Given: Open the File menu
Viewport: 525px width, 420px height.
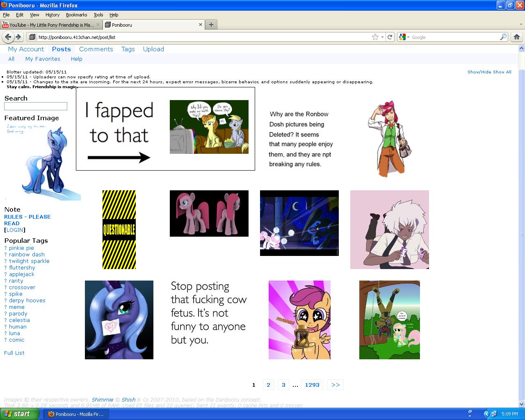Looking at the screenshot, I should [x=6, y=15].
